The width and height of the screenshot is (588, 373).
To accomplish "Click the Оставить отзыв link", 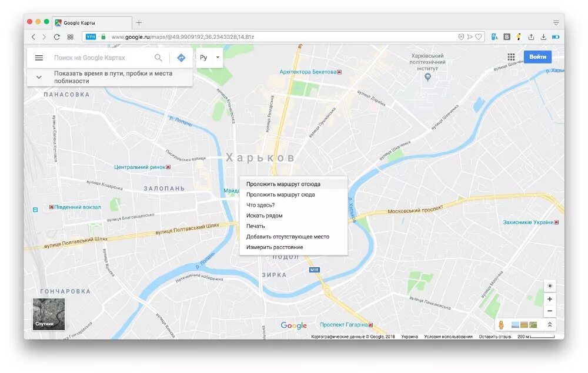I will click(x=495, y=337).
